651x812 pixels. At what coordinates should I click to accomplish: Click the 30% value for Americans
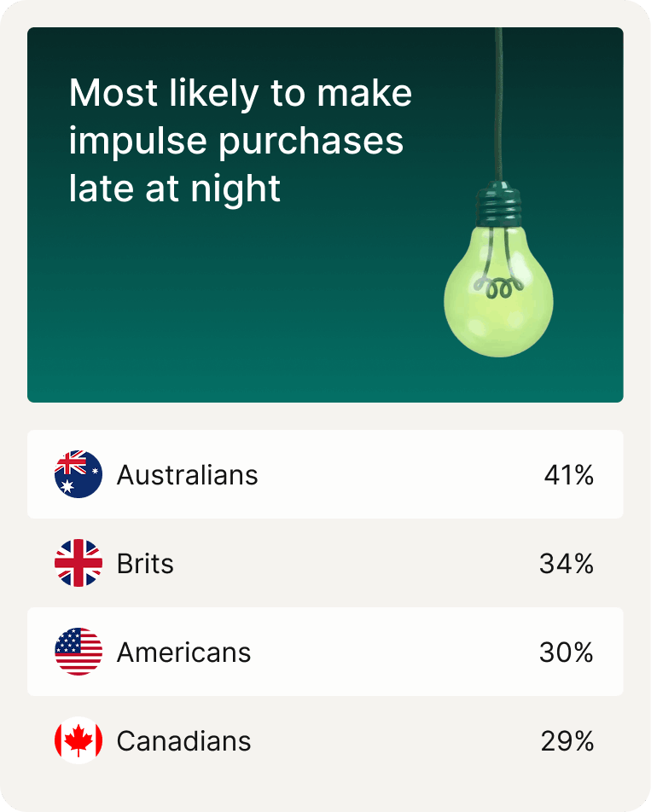tap(567, 652)
